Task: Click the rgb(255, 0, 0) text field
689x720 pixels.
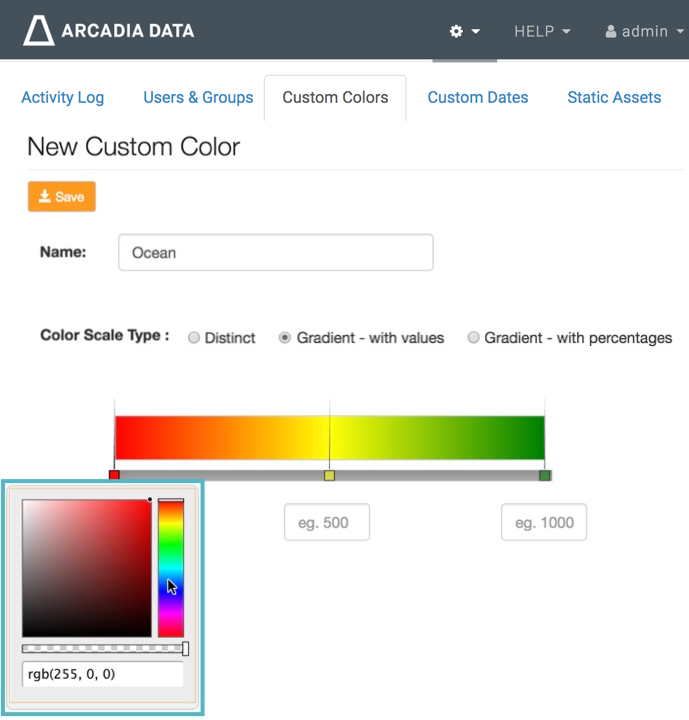Action: 103,674
